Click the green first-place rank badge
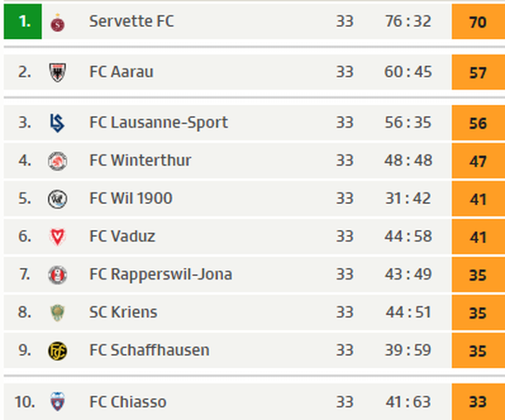Image resolution: width=505 pixels, height=420 pixels. 23,22
